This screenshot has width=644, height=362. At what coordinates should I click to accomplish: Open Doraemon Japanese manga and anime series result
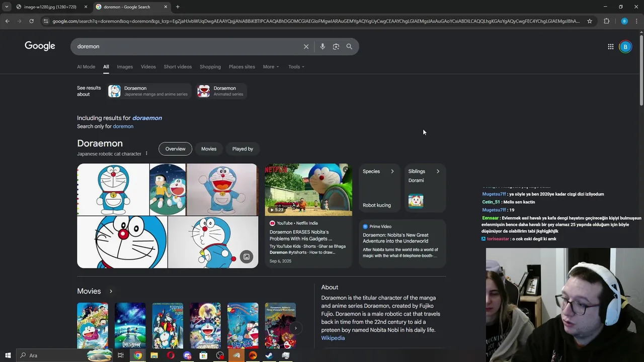(149, 91)
